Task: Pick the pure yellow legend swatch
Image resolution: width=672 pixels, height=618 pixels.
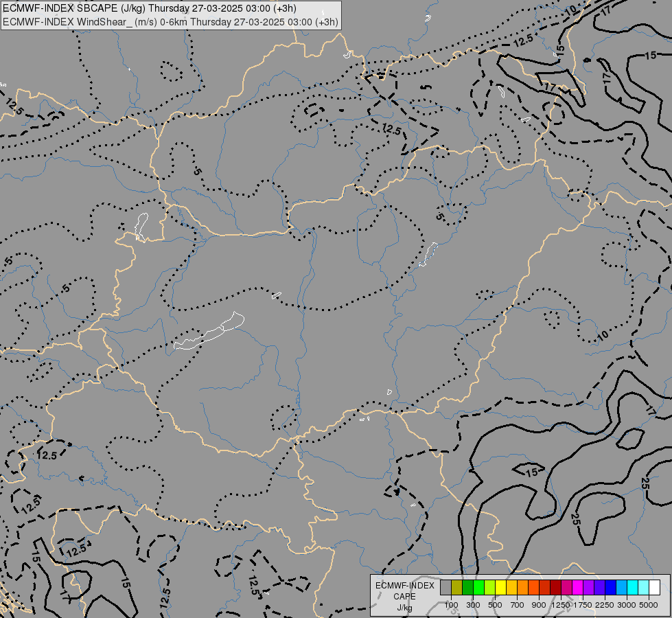Action: click(500, 587)
